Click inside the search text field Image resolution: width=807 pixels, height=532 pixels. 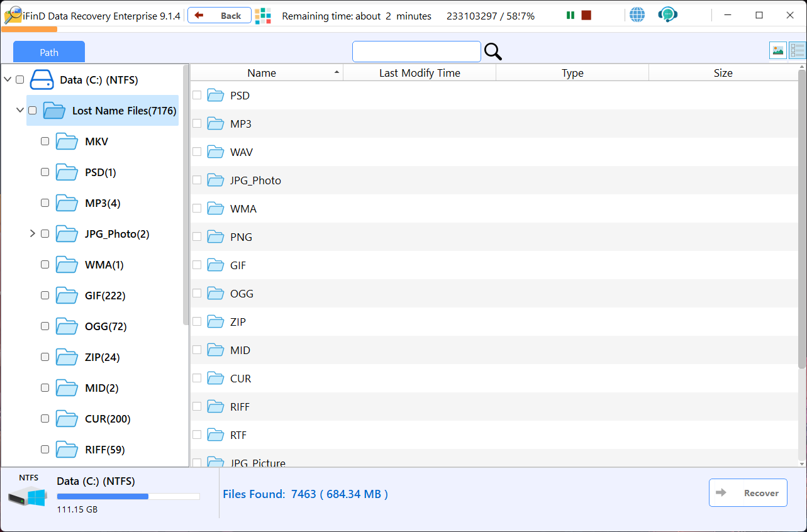[x=416, y=52]
